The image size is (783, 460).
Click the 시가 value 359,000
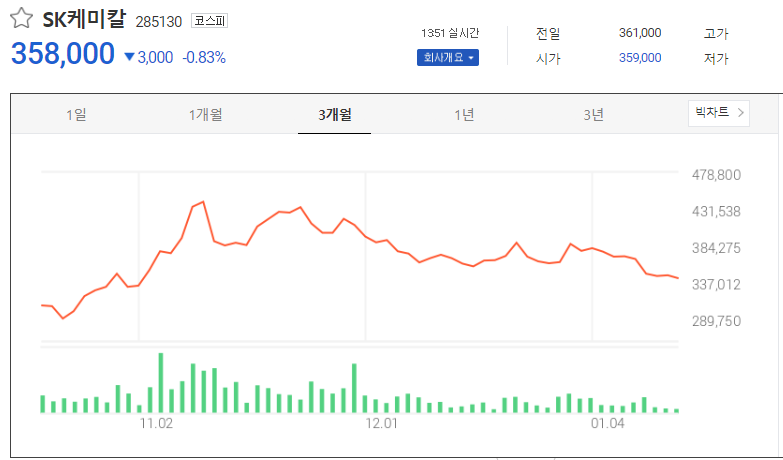pyautogui.click(x=640, y=57)
